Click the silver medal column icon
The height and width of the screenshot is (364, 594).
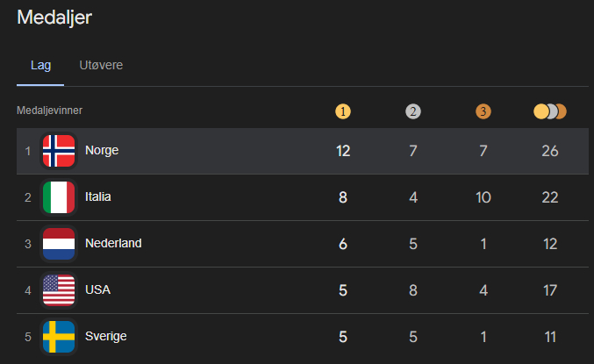point(413,111)
